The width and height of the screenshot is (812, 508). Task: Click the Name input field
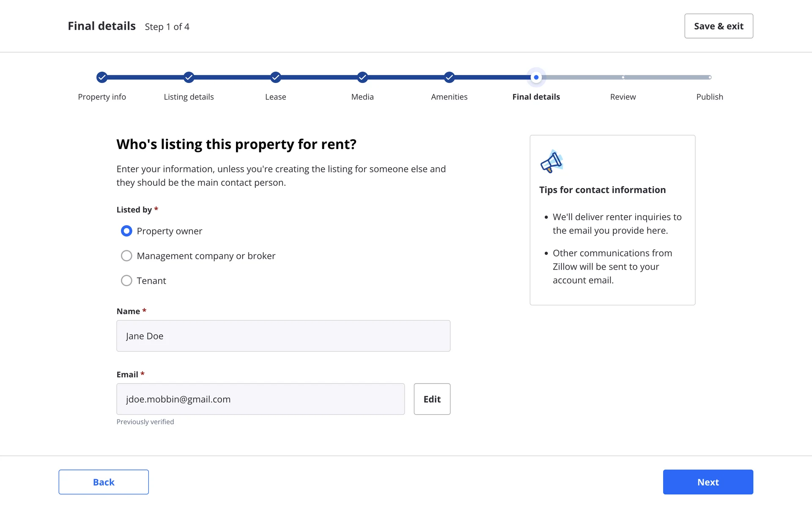(x=283, y=336)
